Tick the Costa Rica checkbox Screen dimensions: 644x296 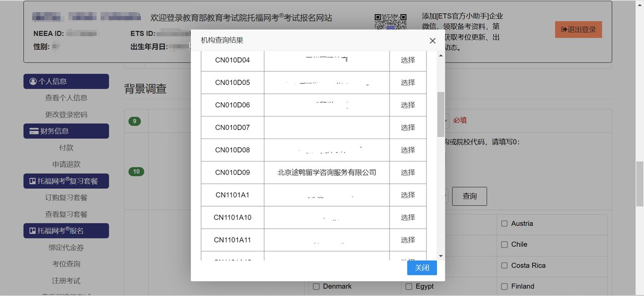(504, 266)
